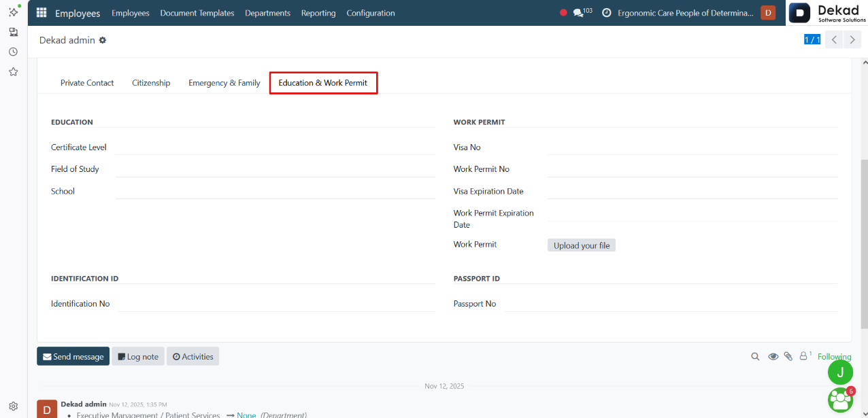Click the Visa No input field
The image size is (868, 418).
[x=692, y=147]
